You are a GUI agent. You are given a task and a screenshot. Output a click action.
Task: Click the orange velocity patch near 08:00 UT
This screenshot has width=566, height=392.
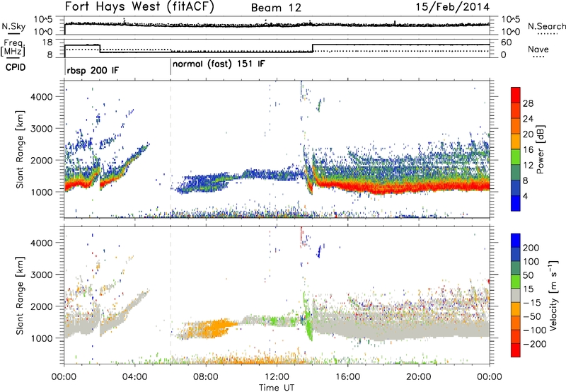point(213,328)
